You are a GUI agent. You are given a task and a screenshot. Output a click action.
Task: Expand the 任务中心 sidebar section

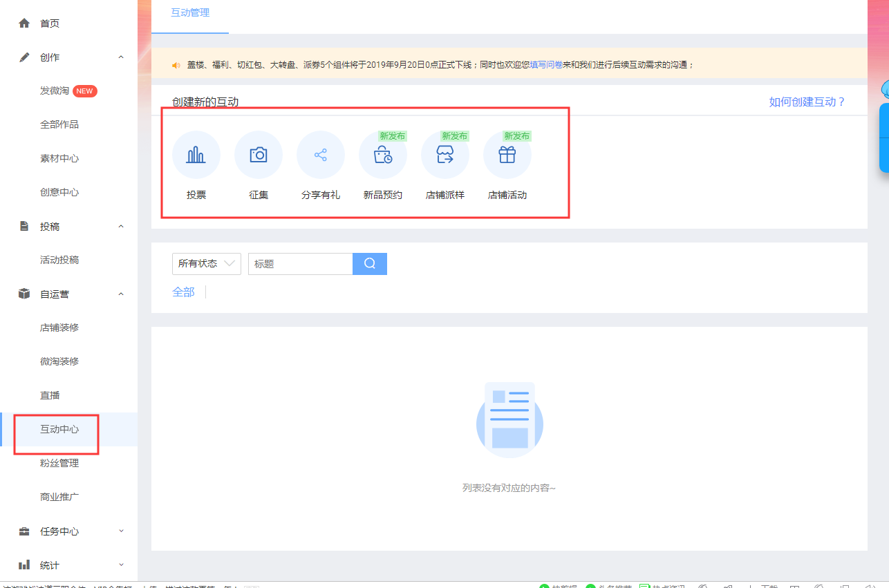[121, 531]
